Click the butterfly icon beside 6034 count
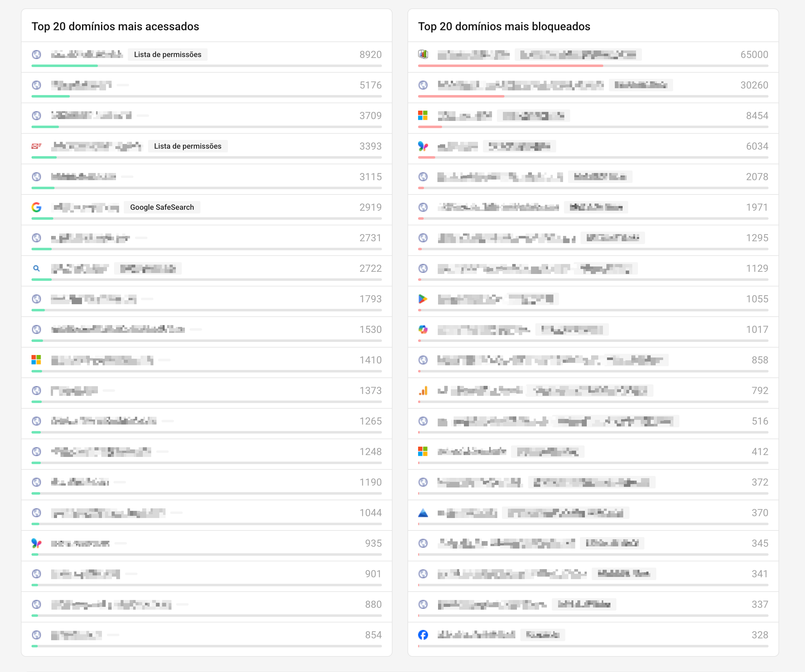This screenshot has height=672, width=805. tap(423, 146)
